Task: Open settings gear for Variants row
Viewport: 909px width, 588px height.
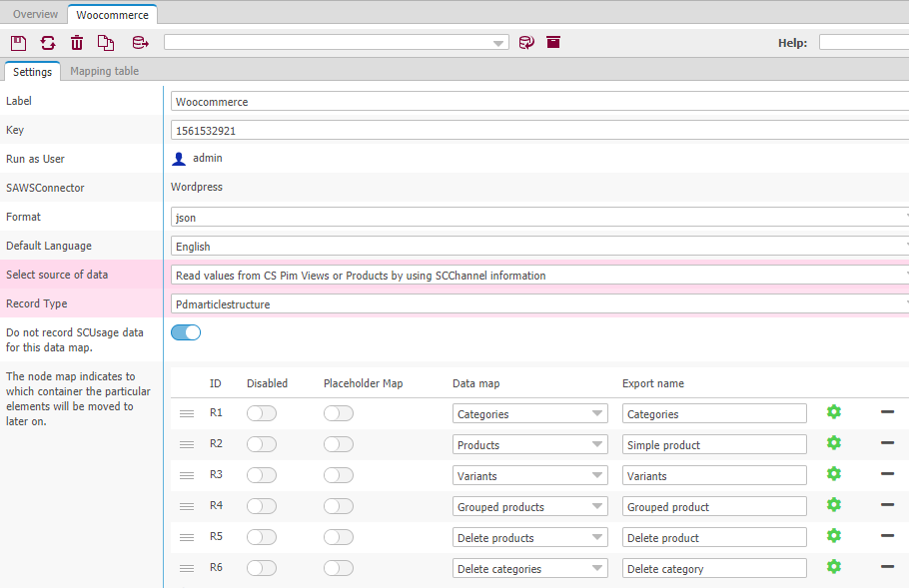Action: 834,474
